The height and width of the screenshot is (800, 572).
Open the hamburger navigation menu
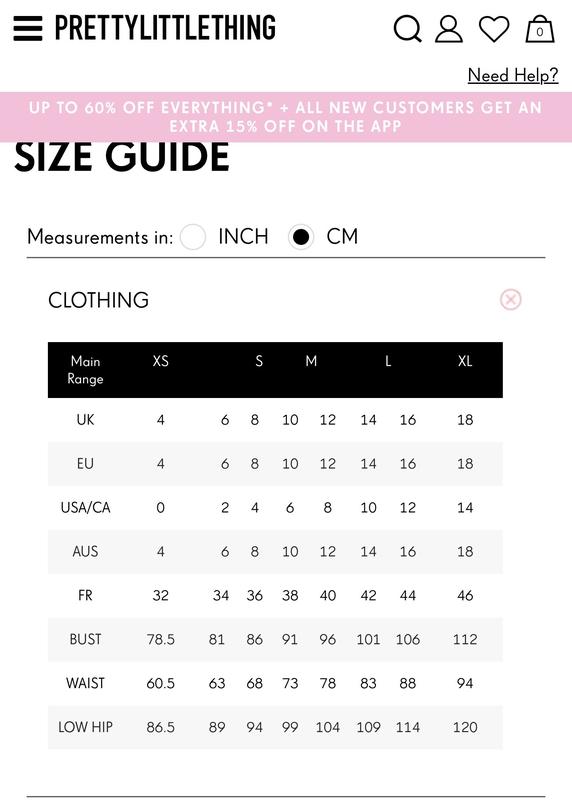pos(28,28)
